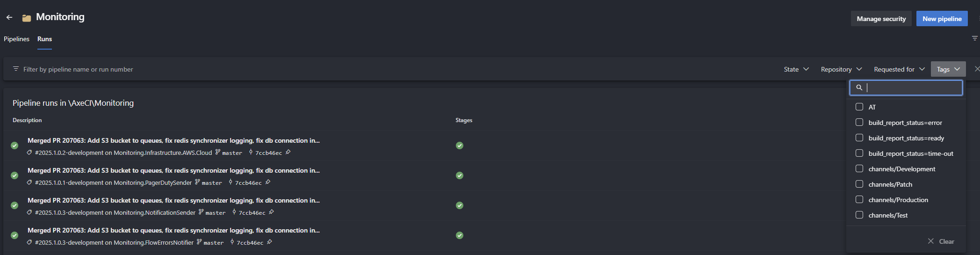Click the filter icon at top right
Image resolution: width=980 pixels, height=255 pixels.
(x=974, y=38)
